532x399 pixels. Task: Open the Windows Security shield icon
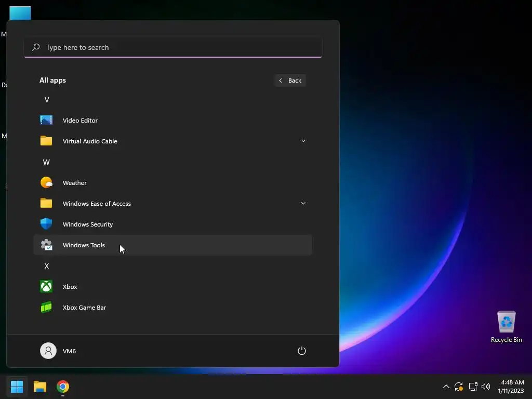tap(46, 224)
